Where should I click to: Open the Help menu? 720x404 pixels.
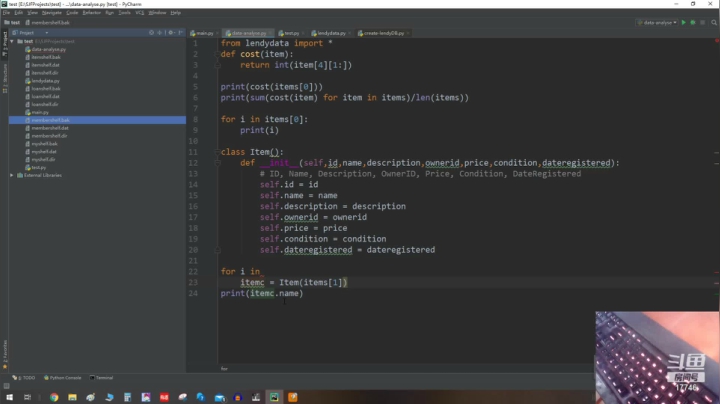pos(175,13)
